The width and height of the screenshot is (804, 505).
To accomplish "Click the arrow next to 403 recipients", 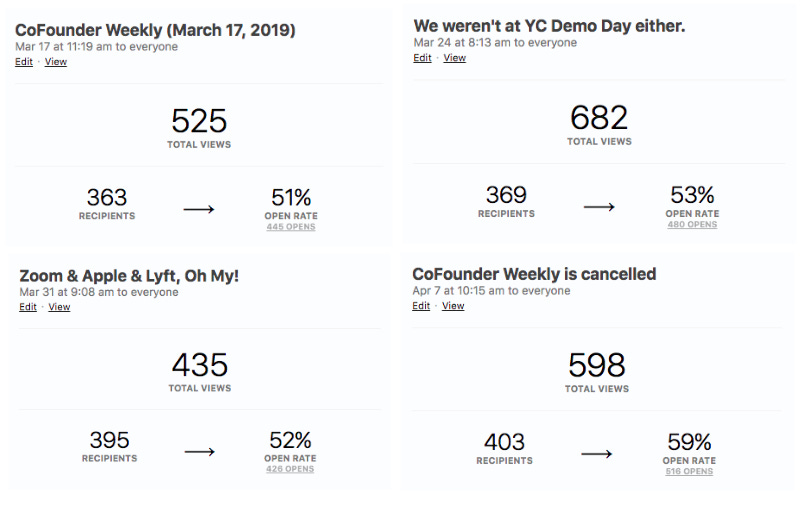I will tap(597, 453).
